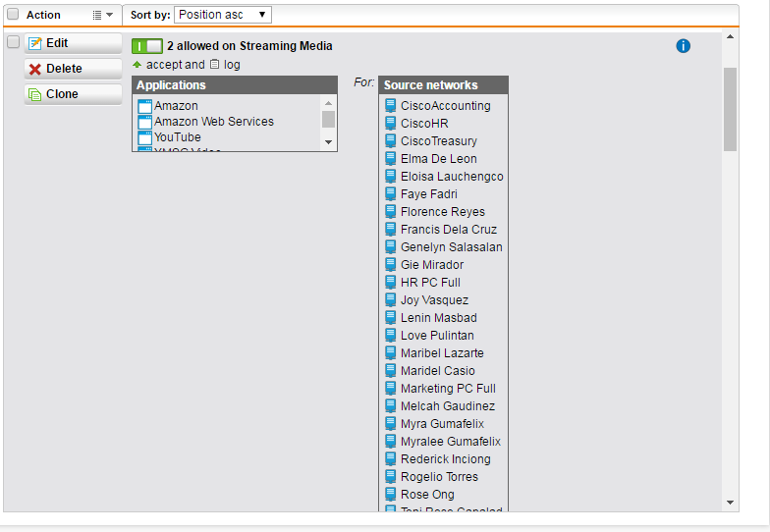
Task: Click the CiscoTreasury network icon
Action: 391,141
